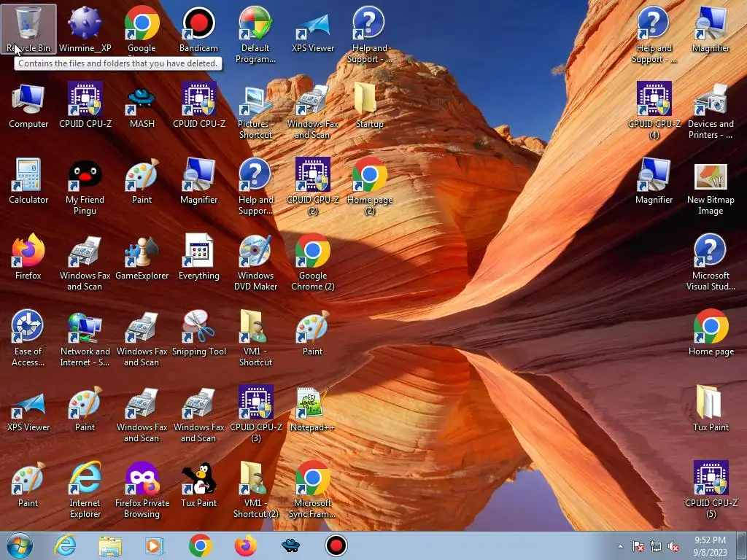
Task: Show hidden system tray icons
Action: (620, 546)
